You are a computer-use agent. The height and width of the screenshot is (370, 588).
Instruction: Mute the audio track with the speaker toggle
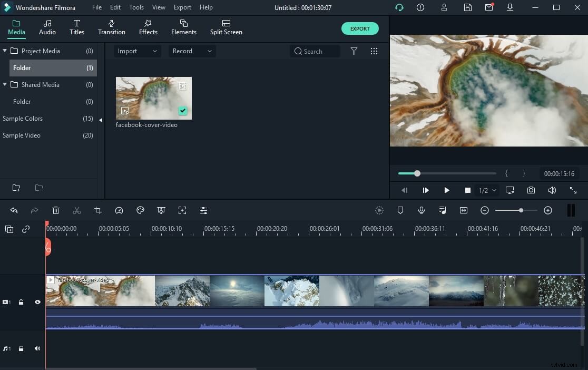click(x=37, y=348)
